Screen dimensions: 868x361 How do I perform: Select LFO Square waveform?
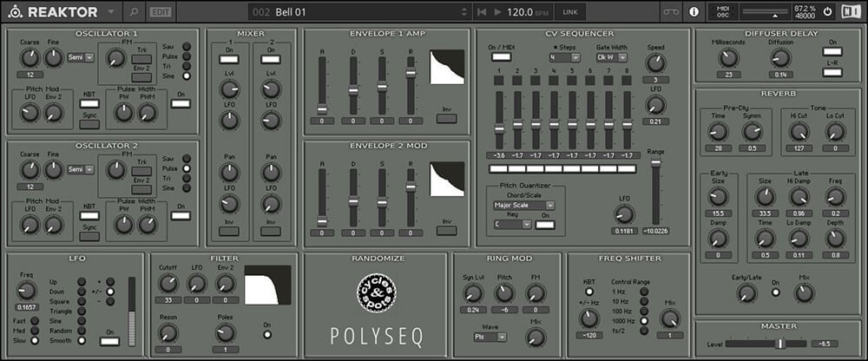(x=82, y=302)
